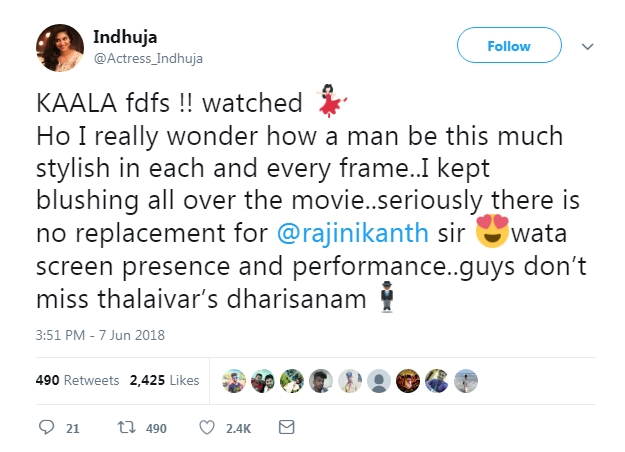View the 2,425 Likes list
This screenshot has width=625, height=452.
165,381
